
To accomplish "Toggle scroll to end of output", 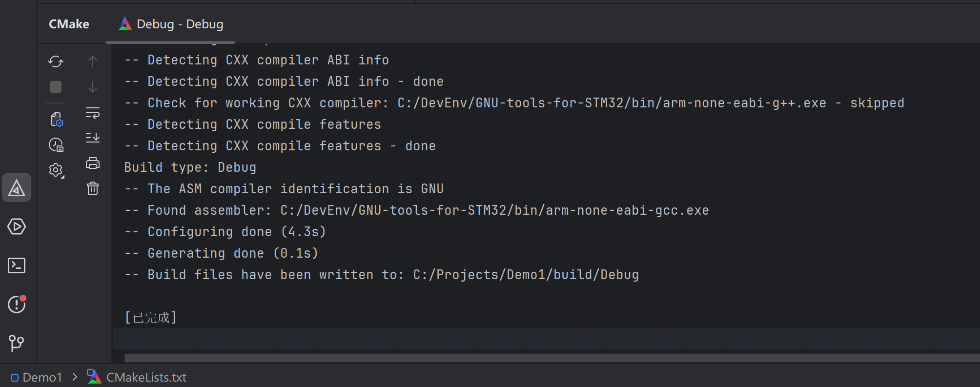I will tap(92, 138).
